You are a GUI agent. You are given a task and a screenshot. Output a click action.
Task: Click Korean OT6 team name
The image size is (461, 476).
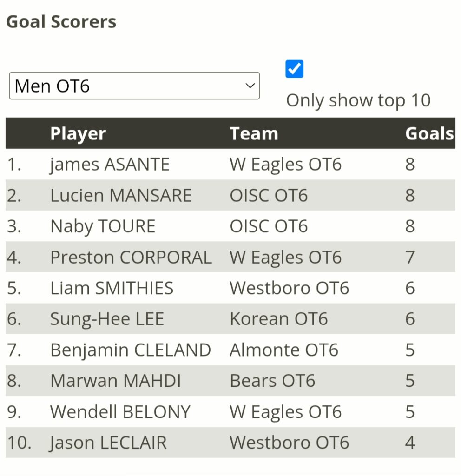(279, 319)
